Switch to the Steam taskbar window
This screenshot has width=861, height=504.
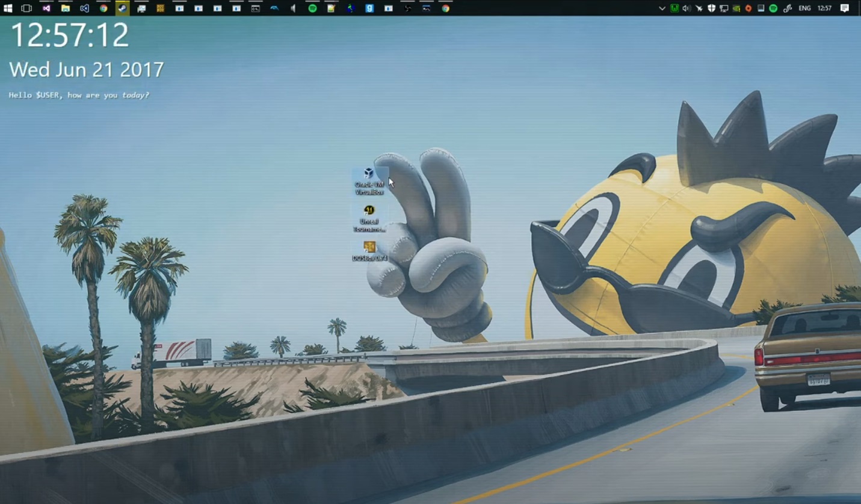pyautogui.click(x=122, y=8)
